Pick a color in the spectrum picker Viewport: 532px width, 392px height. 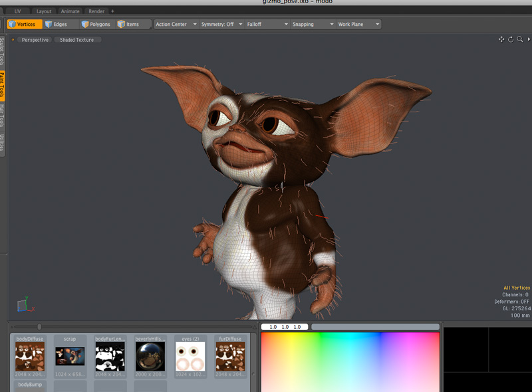pos(350,362)
